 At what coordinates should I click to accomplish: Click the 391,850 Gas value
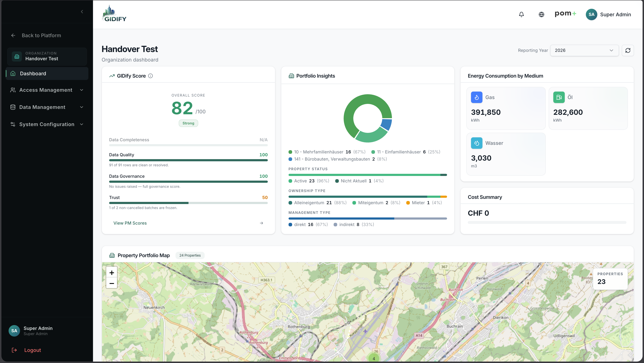click(486, 112)
